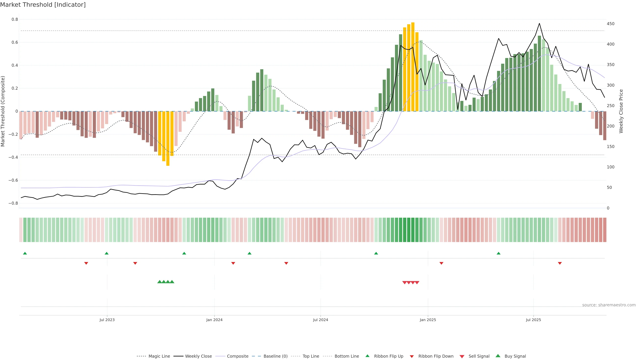Click the last red flip-down triangle after Jul 2025
644x362 pixels.
click(x=560, y=263)
